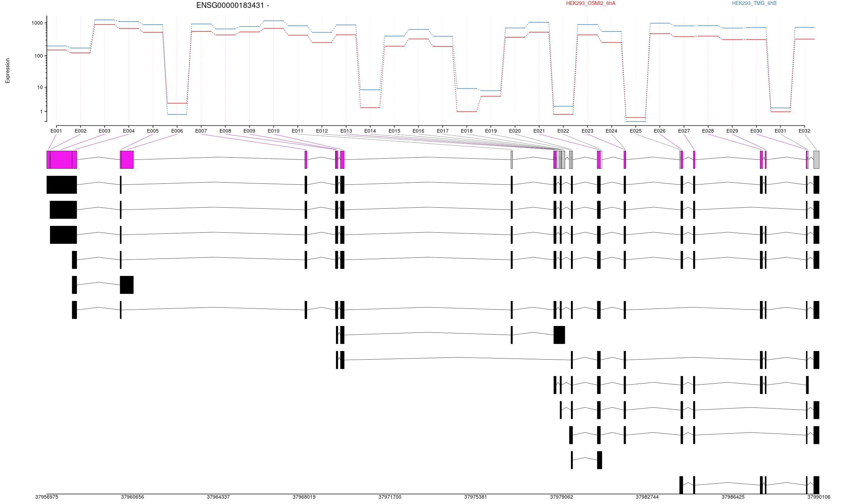The height and width of the screenshot is (504, 858).
Task: Click the exon label E009
Action: (249, 131)
